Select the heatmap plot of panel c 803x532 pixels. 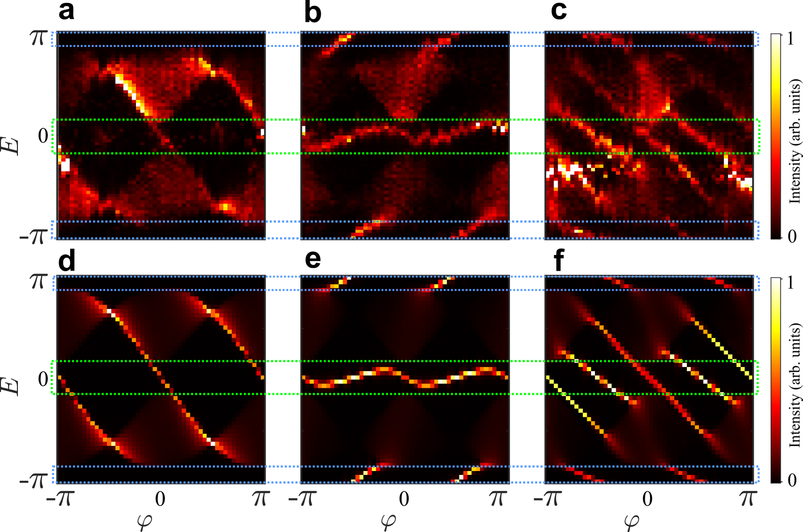(649, 135)
